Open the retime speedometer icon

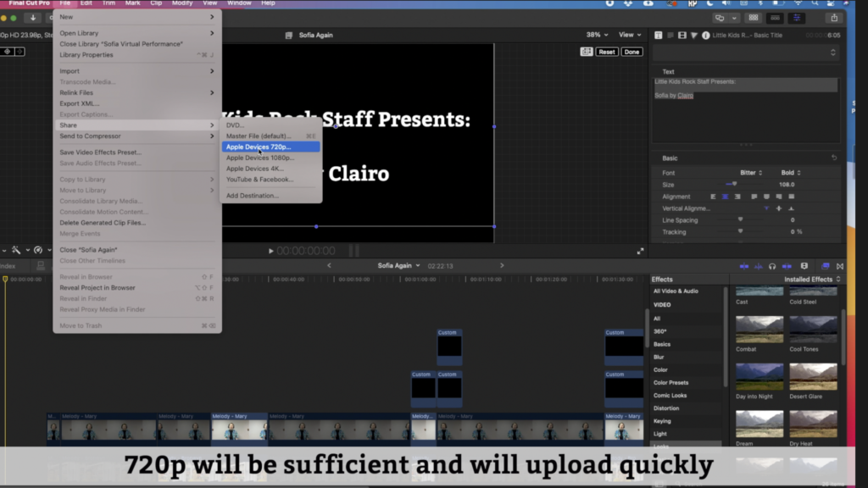pos(38,250)
